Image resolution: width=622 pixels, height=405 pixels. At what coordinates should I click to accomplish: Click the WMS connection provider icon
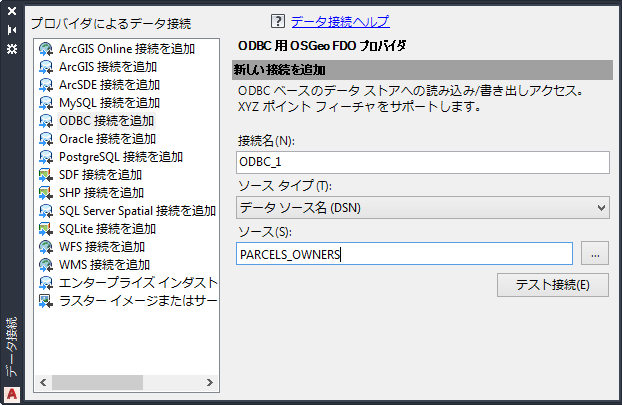pos(46,265)
